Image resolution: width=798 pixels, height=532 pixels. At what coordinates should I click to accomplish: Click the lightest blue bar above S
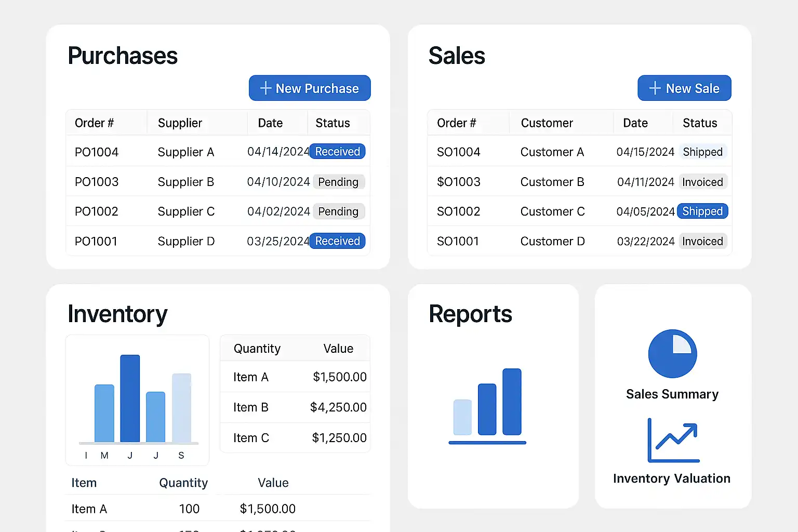[181, 408]
